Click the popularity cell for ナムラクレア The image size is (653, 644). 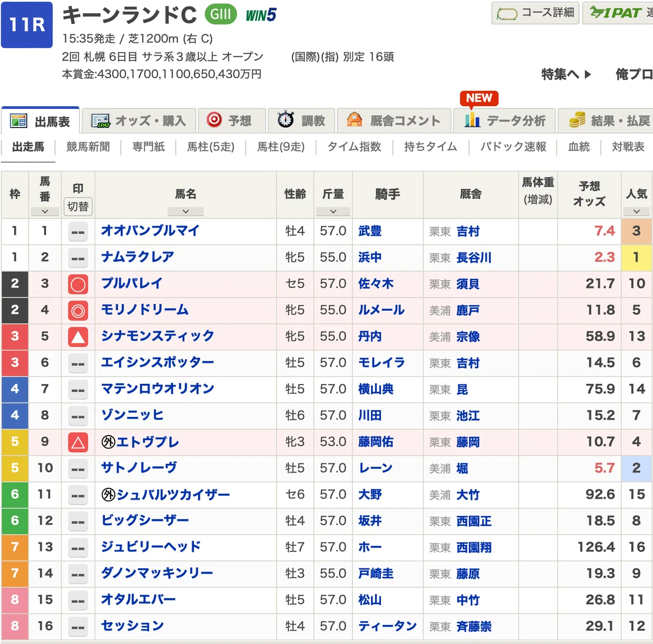pyautogui.click(x=636, y=257)
